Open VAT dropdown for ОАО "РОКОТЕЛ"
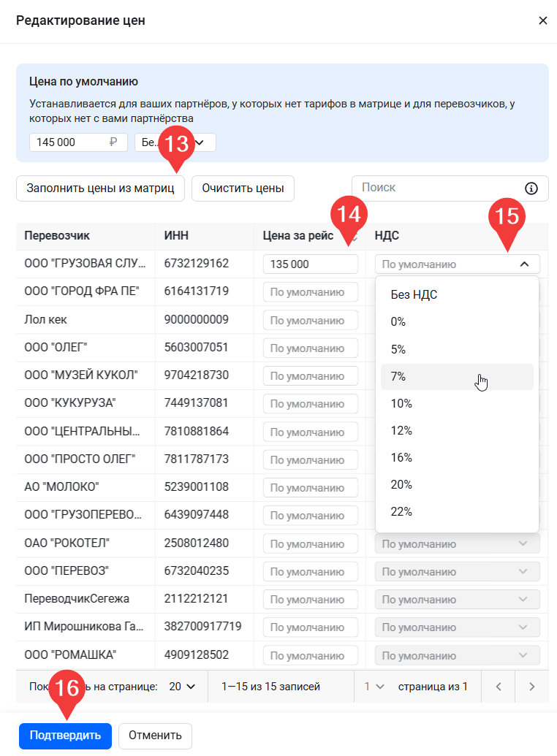 (457, 543)
